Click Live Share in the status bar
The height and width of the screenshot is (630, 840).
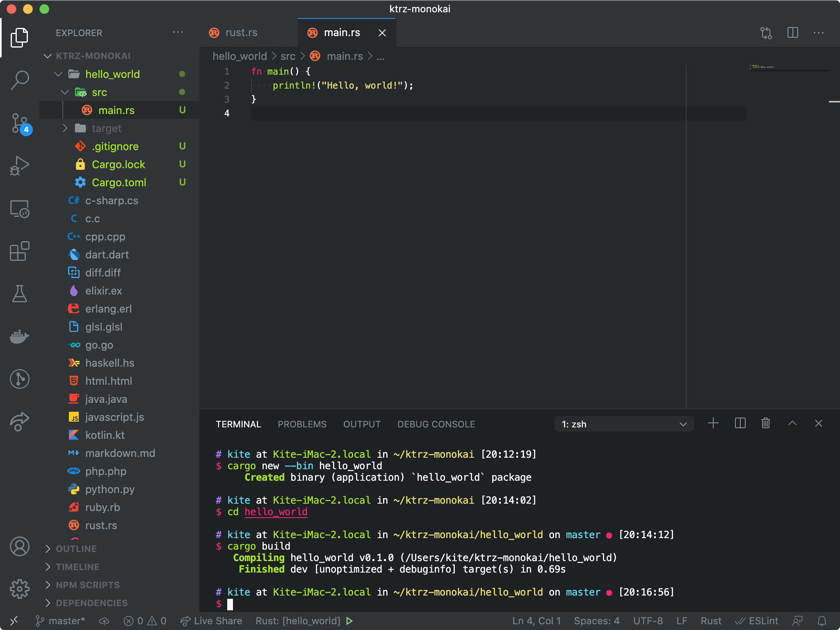point(212,621)
